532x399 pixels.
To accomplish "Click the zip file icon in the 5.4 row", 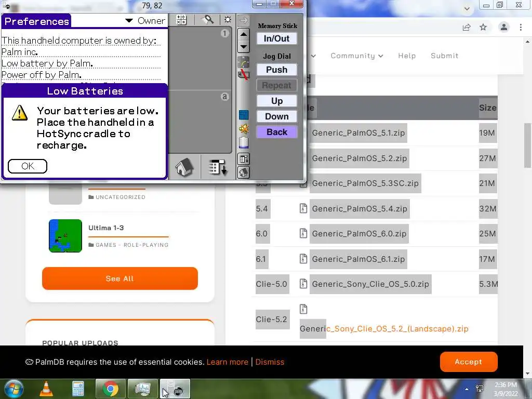I will [x=303, y=208].
